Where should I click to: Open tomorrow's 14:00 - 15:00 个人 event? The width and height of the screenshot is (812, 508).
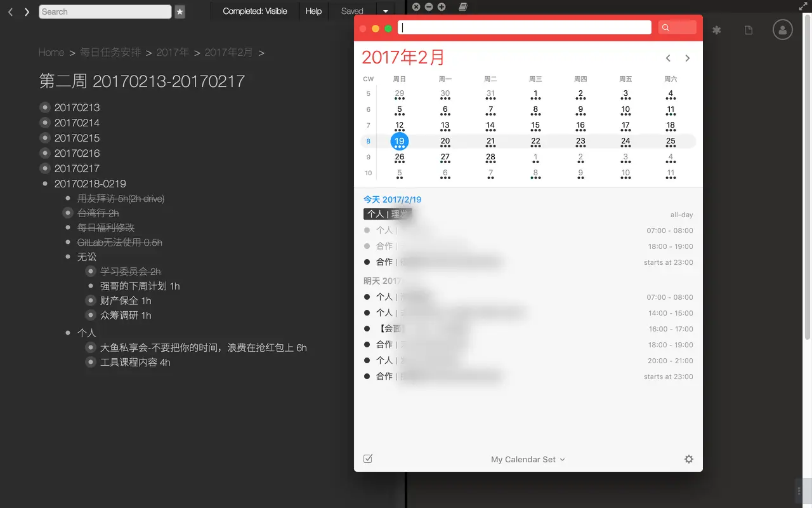(x=528, y=313)
